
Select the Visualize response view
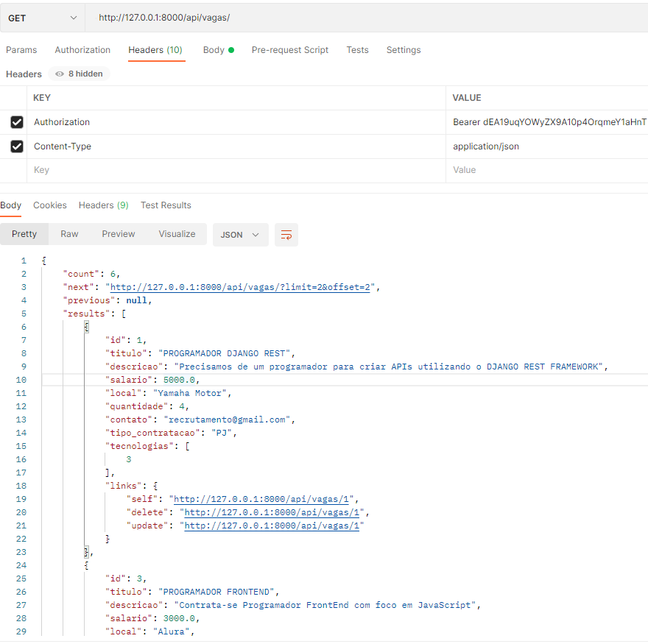(x=177, y=234)
